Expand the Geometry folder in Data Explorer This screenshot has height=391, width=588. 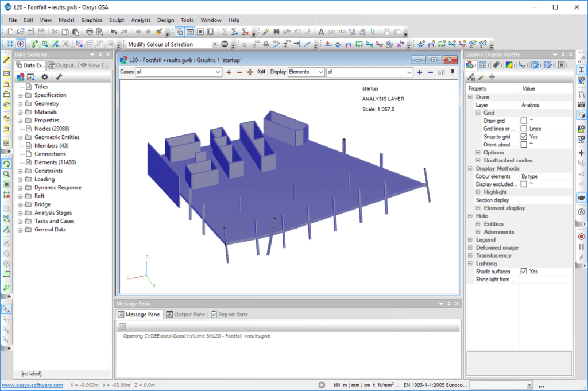[x=20, y=104]
